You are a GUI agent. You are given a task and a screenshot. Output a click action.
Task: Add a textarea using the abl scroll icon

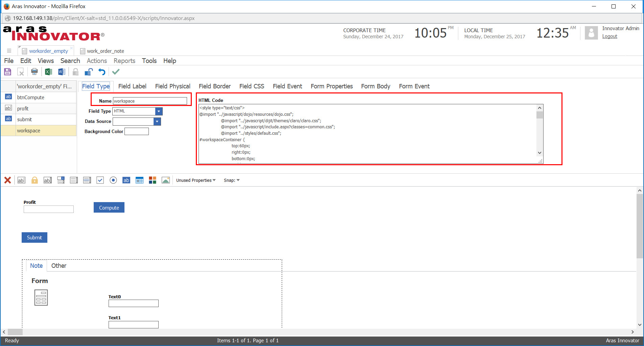[x=48, y=180]
